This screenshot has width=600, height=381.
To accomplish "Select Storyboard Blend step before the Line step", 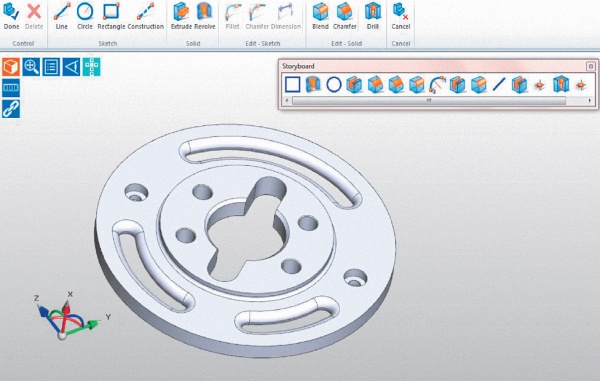I will (478, 84).
